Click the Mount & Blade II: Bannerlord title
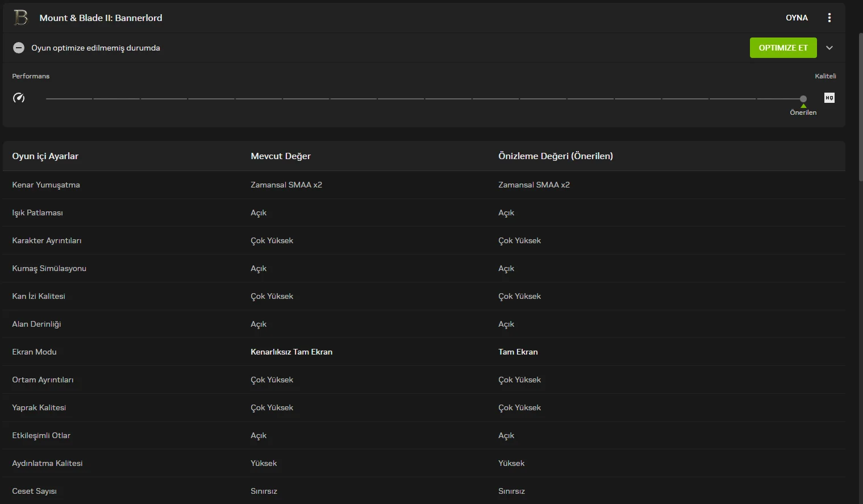 click(x=101, y=18)
